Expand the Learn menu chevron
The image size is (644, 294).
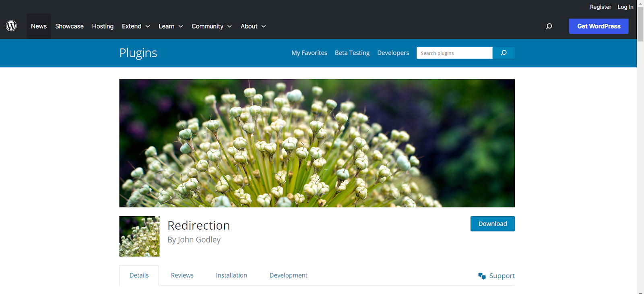point(181,26)
